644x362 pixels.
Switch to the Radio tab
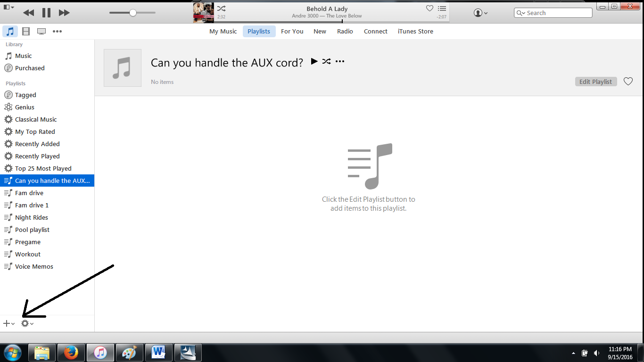pos(345,32)
